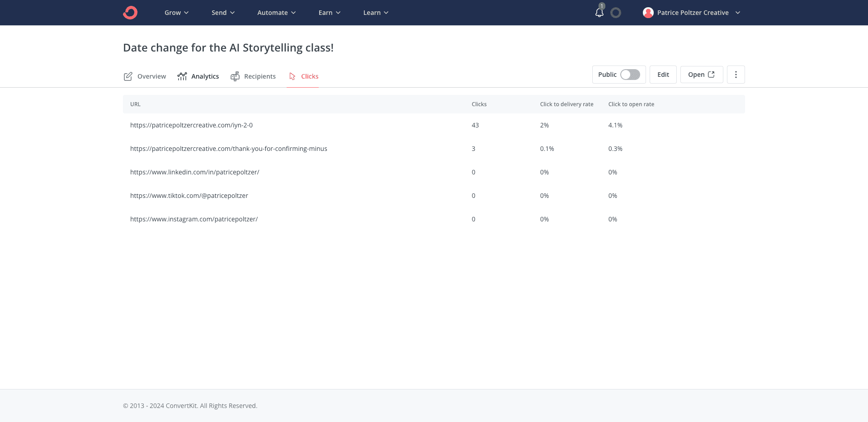Screen dimensions: 868x422
Task: Click the Click to delivery rate header
Action: click(x=567, y=104)
